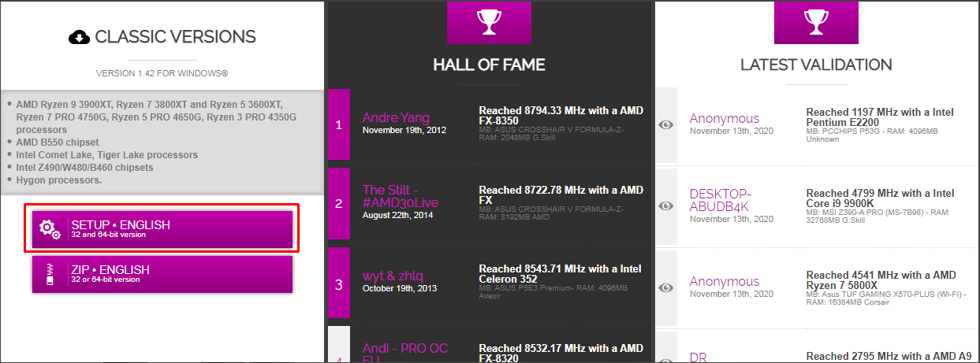980x363 pixels.
Task: Click the gears icon on Setup English button
Action: tap(50, 229)
